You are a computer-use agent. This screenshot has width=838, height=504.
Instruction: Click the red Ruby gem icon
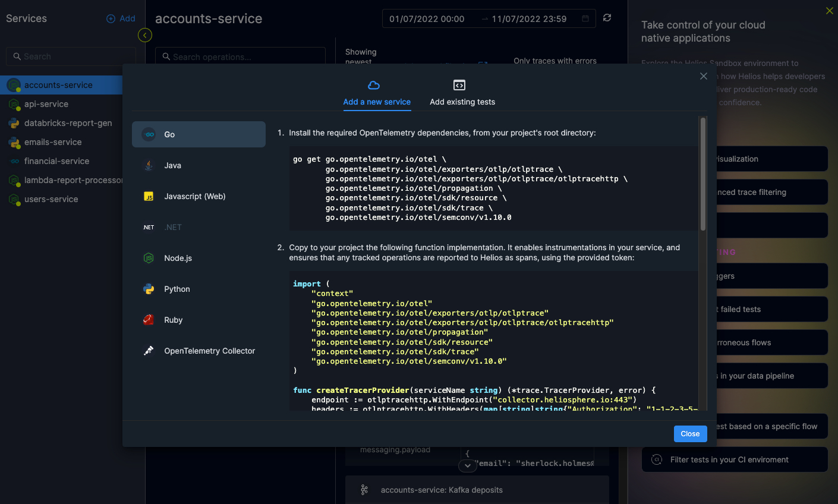[x=149, y=320]
